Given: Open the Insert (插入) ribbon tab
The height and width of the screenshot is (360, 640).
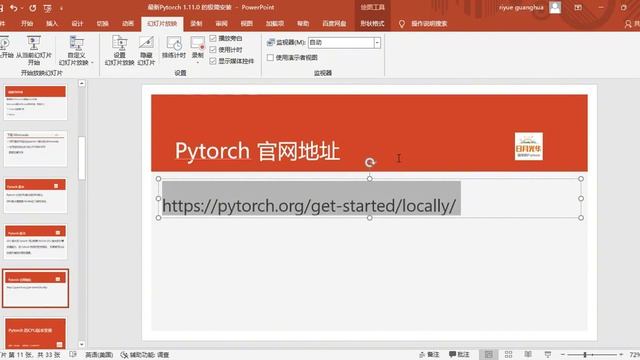Looking at the screenshot, I should tap(52, 24).
